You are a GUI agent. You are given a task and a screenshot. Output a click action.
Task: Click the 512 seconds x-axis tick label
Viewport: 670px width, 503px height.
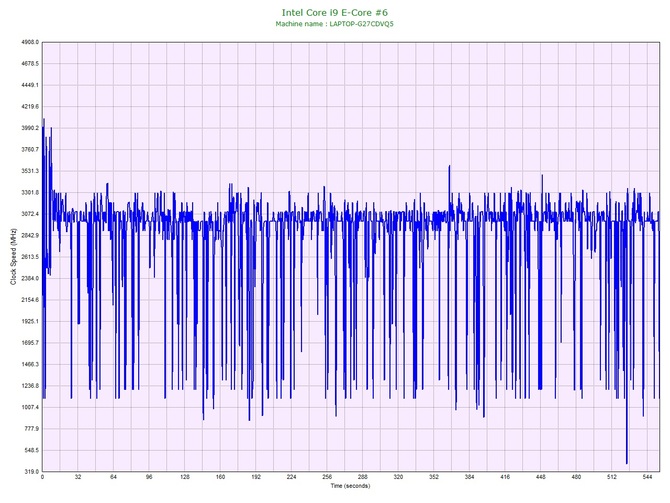pos(612,477)
